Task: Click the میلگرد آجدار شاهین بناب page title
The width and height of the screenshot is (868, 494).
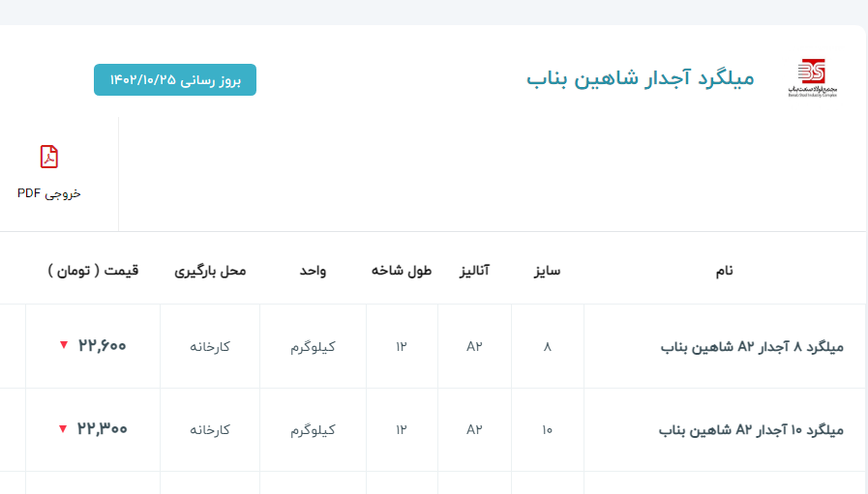Action: click(x=640, y=78)
